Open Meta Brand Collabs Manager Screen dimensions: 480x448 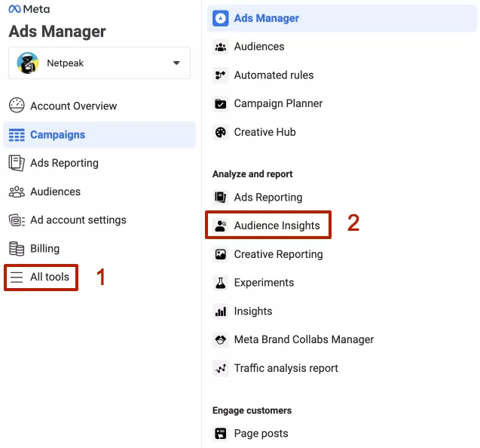pos(304,339)
